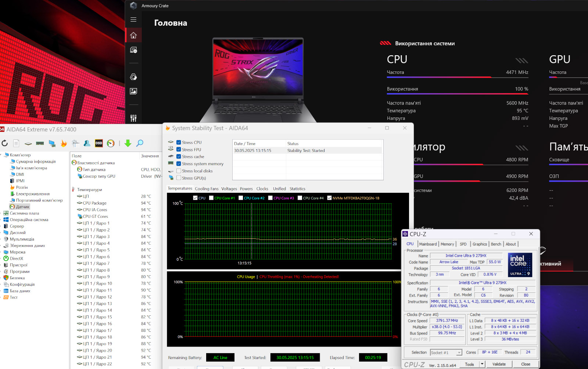This screenshot has height=369, width=588.
Task: Uncheck the Stress cache checkbox
Action: [x=179, y=156]
